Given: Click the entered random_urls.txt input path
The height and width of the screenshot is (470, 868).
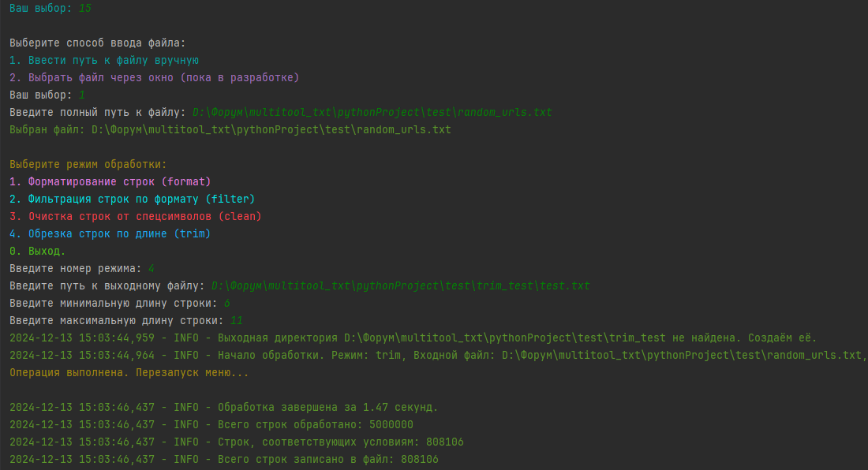Looking at the screenshot, I should click(x=372, y=113).
